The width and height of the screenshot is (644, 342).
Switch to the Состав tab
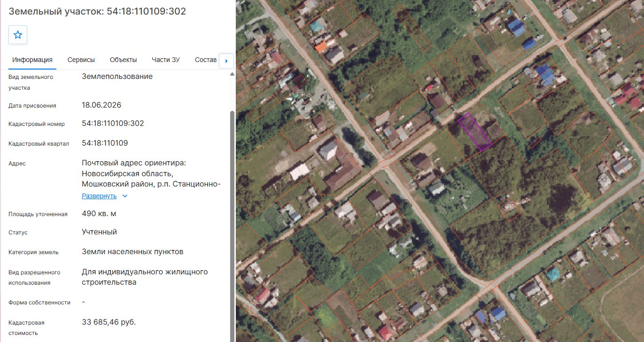(206, 60)
